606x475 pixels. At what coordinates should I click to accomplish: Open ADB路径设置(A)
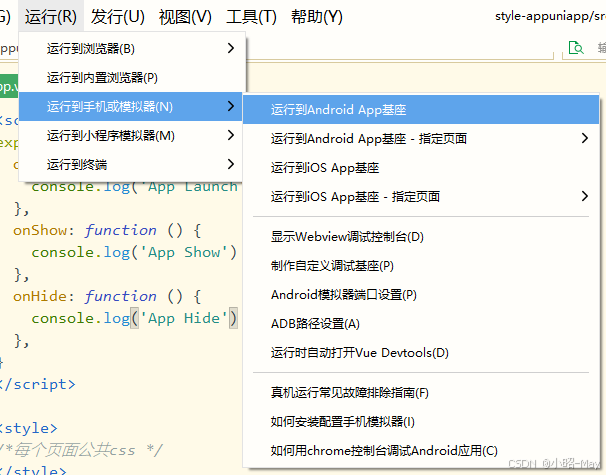click(421, 324)
